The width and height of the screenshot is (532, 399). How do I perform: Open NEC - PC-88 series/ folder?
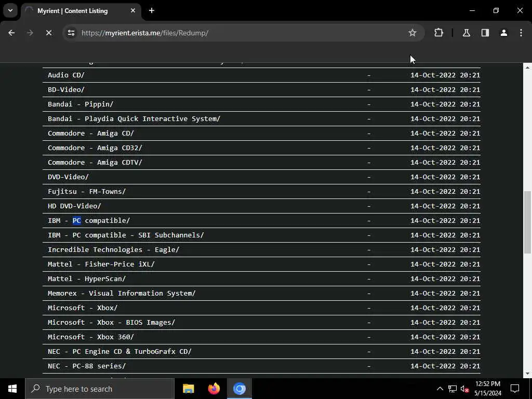87,366
